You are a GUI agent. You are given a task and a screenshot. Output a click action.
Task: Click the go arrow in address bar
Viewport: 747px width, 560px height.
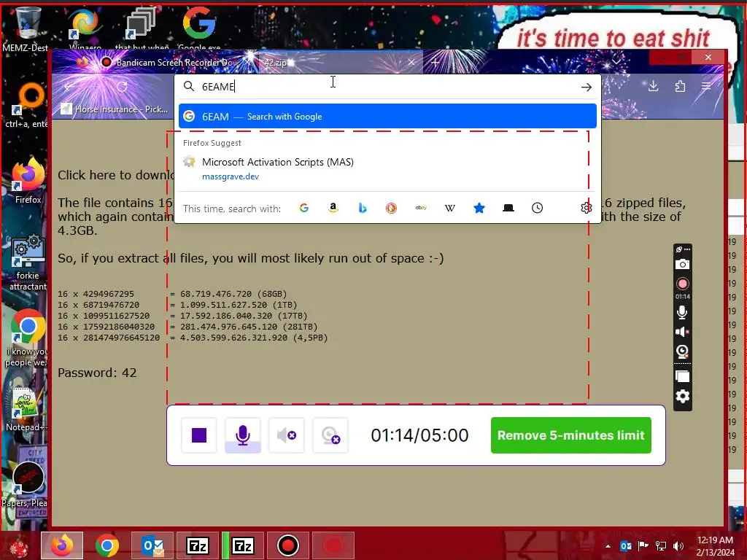586,87
